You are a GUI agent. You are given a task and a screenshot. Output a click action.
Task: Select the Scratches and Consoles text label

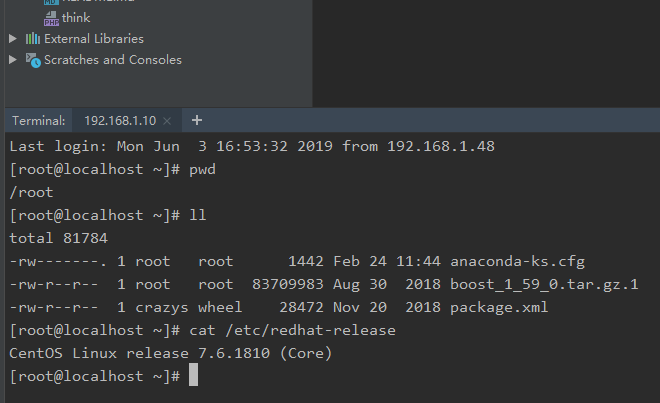[x=113, y=60]
